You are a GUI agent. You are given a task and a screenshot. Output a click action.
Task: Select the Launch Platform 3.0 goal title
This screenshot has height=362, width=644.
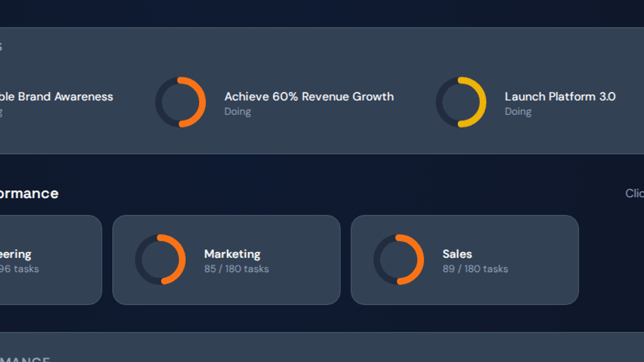point(560,97)
